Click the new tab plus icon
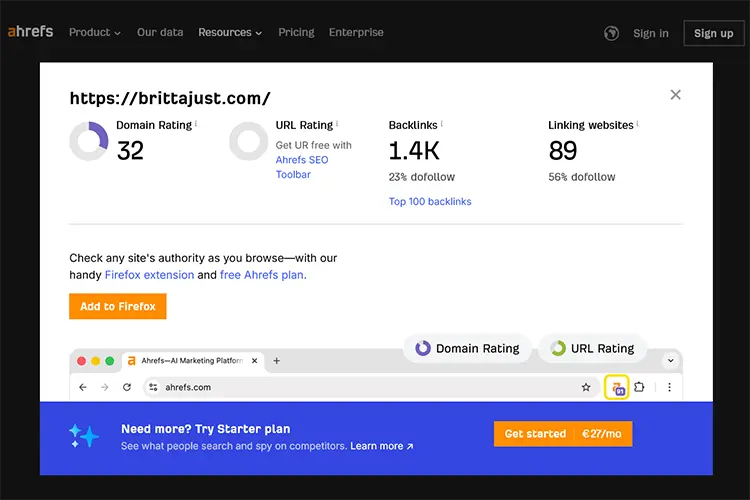Screen dimensions: 750x500 276,361
